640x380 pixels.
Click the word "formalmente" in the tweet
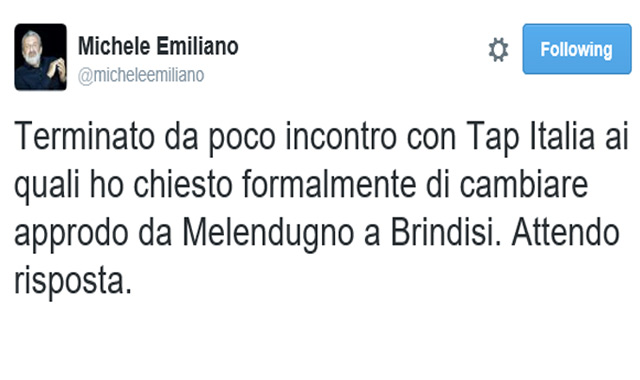click(329, 184)
